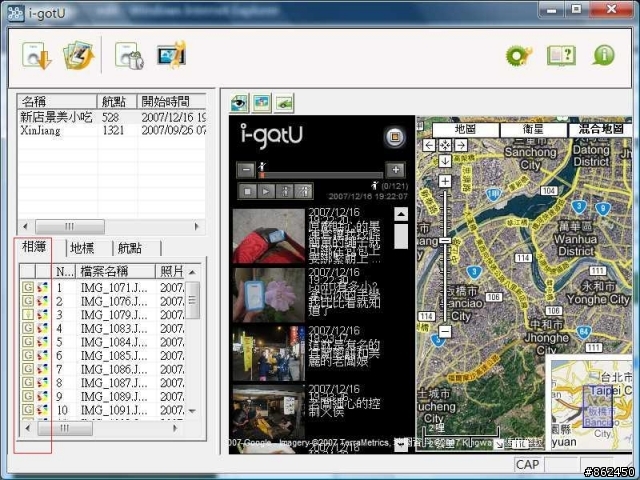640x480 pixels.
Task: Click the down arrow of photo list scrollbar
Action: 192,411
